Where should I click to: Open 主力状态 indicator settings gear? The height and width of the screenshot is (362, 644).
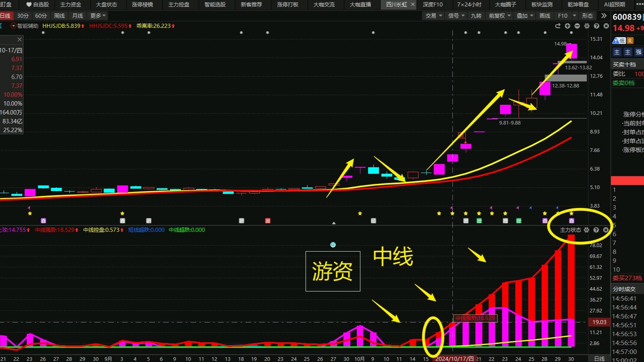[587, 230]
